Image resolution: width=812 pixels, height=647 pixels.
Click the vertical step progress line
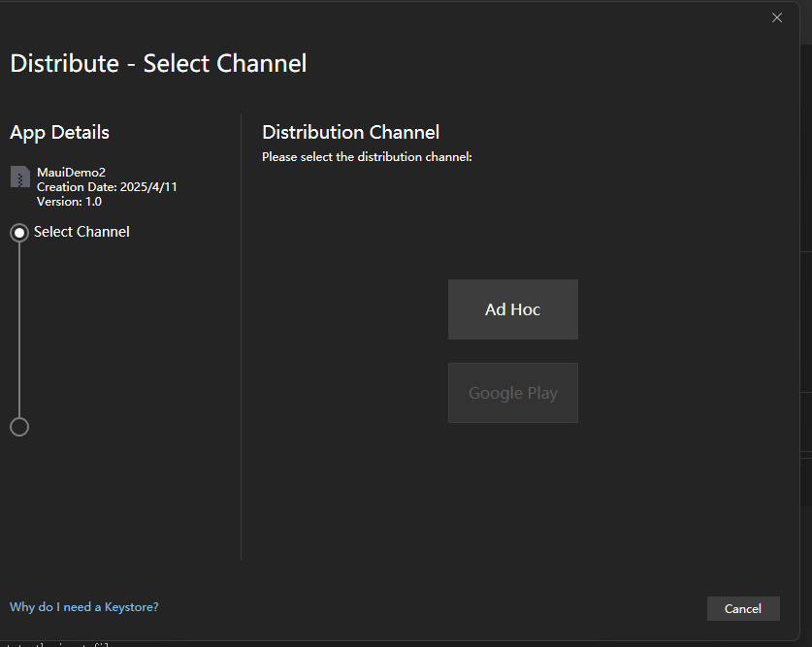(x=18, y=330)
